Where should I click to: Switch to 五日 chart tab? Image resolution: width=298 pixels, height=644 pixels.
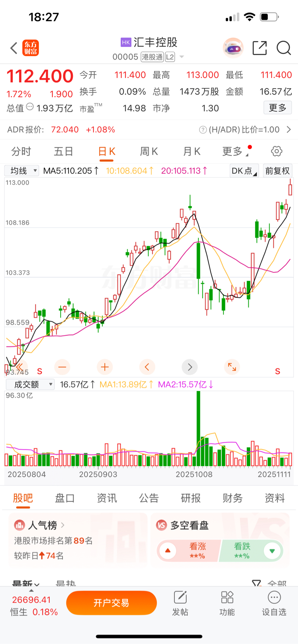[63, 151]
